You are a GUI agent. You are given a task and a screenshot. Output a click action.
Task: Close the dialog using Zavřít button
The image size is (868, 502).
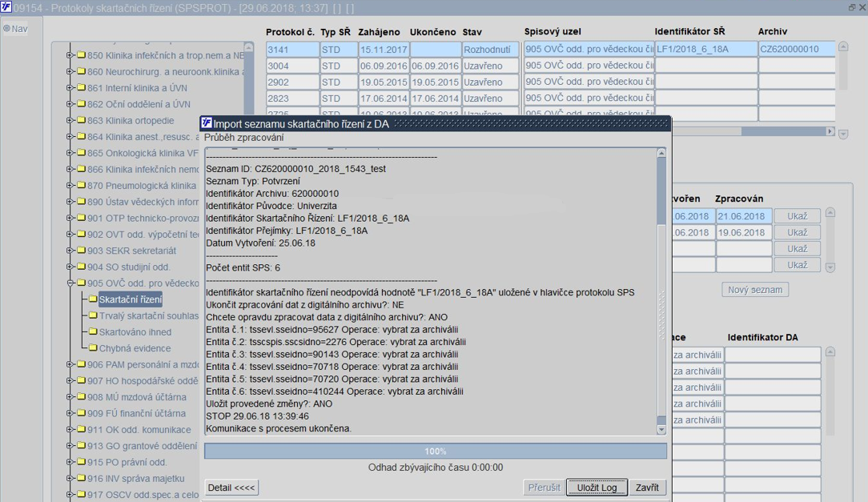tap(647, 488)
